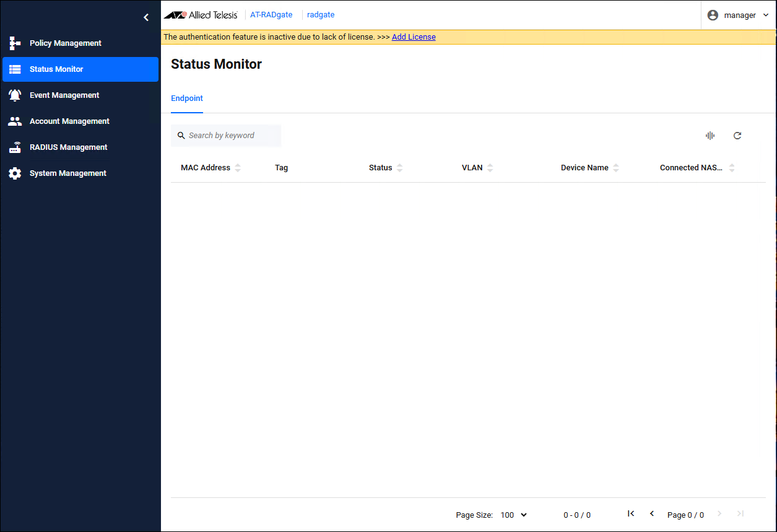Viewport: 777px width, 532px height.
Task: Collapse the sidebar with the chevron arrow
Action: (146, 17)
